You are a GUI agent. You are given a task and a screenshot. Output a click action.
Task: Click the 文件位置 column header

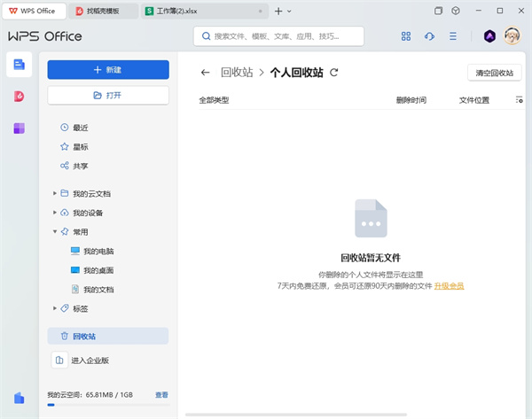474,100
